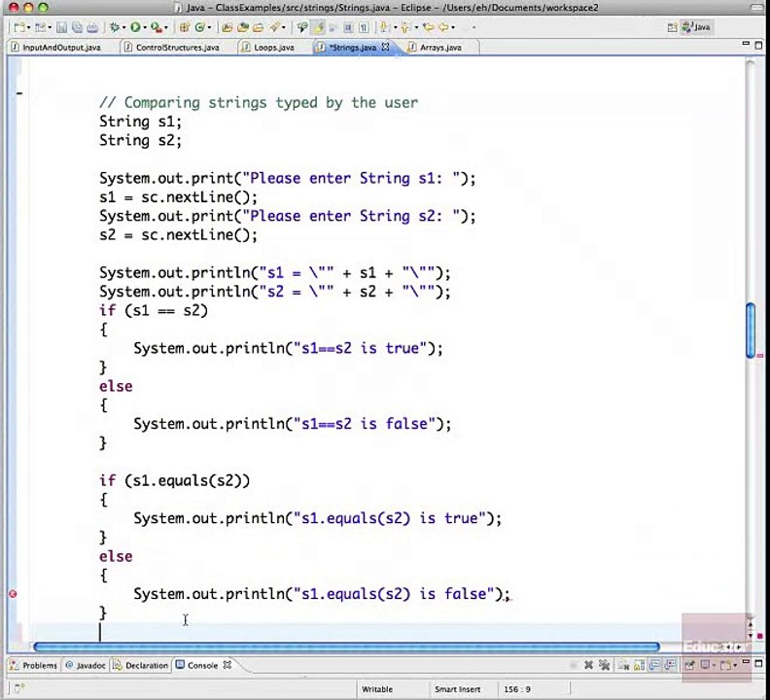Click the horizontal editor scrollbar thumb
This screenshot has width=770, height=700.
click(346, 647)
